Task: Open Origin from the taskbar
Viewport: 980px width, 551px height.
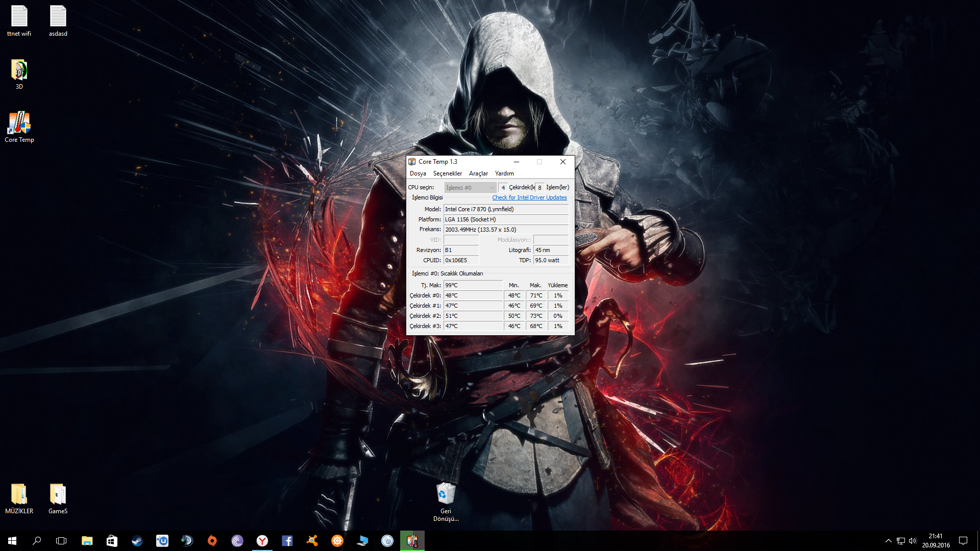Action: 212,541
